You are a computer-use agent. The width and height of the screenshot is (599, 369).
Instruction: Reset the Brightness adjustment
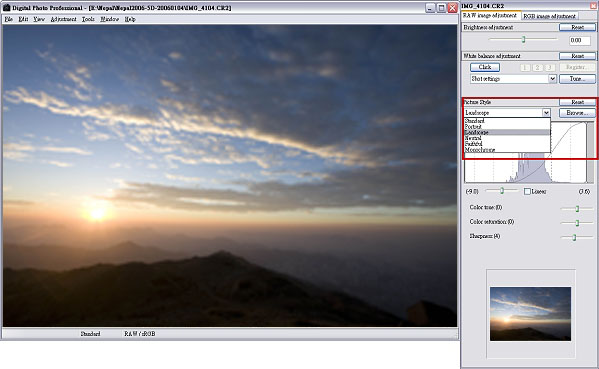pos(577,27)
